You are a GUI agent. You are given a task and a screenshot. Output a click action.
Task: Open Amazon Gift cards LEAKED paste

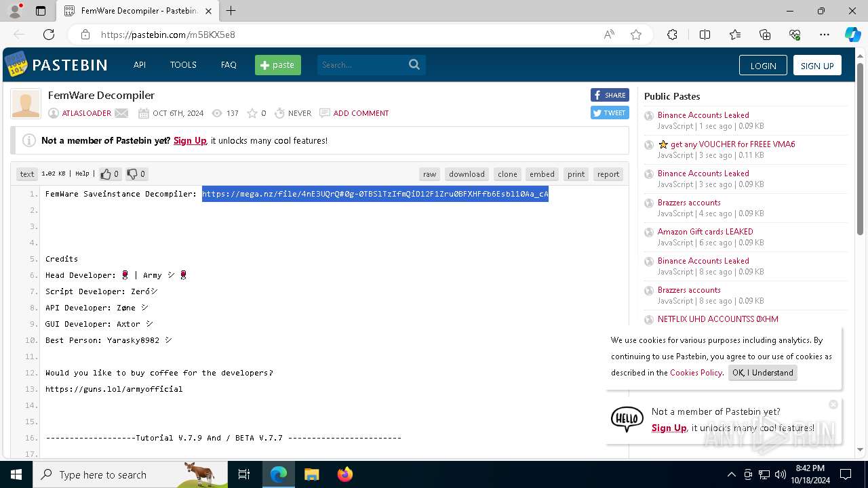pos(705,232)
